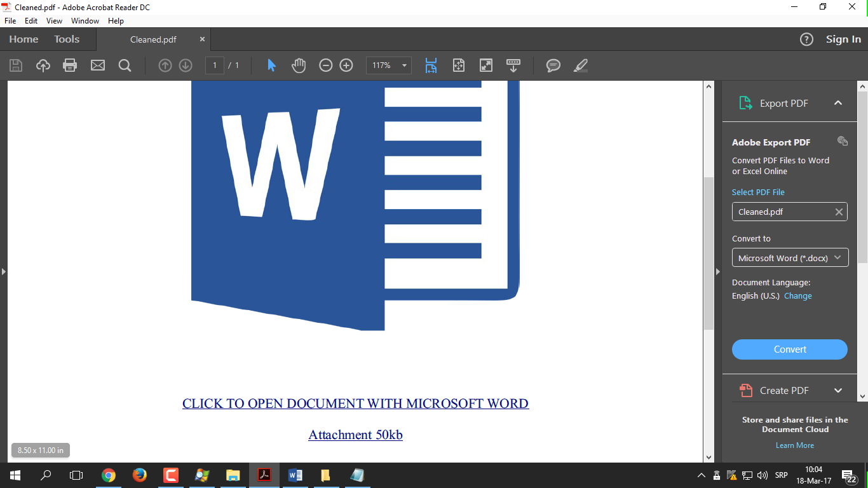Add a comment with sticky note icon

pos(553,65)
